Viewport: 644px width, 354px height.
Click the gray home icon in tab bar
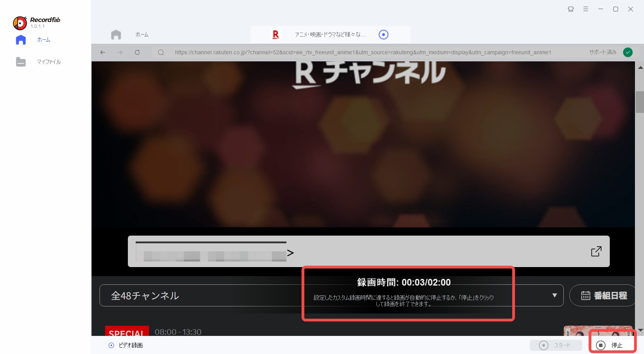coord(116,35)
